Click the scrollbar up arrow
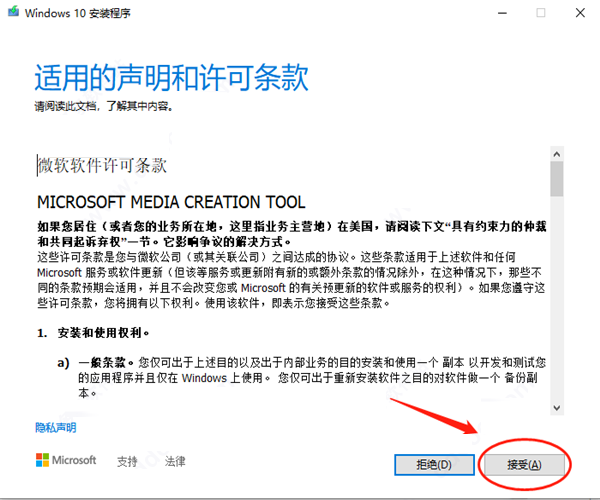This screenshot has width=600, height=500. 556,152
